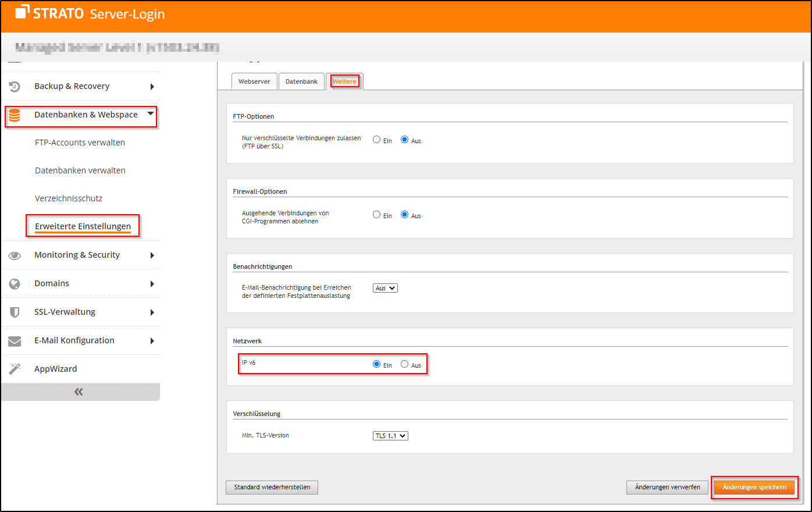Turn on rejecting outgoing CGI connections

[x=377, y=215]
